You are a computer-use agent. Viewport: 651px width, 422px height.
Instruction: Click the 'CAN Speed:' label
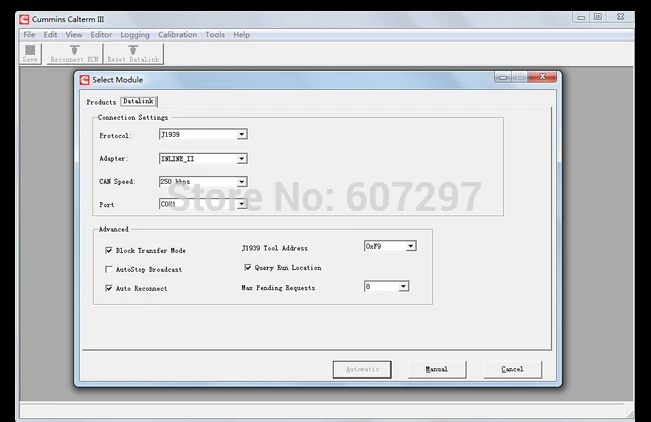click(117, 182)
